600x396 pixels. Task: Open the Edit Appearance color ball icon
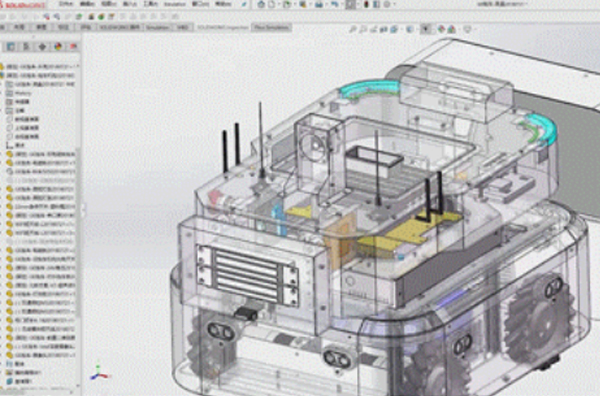[441, 29]
